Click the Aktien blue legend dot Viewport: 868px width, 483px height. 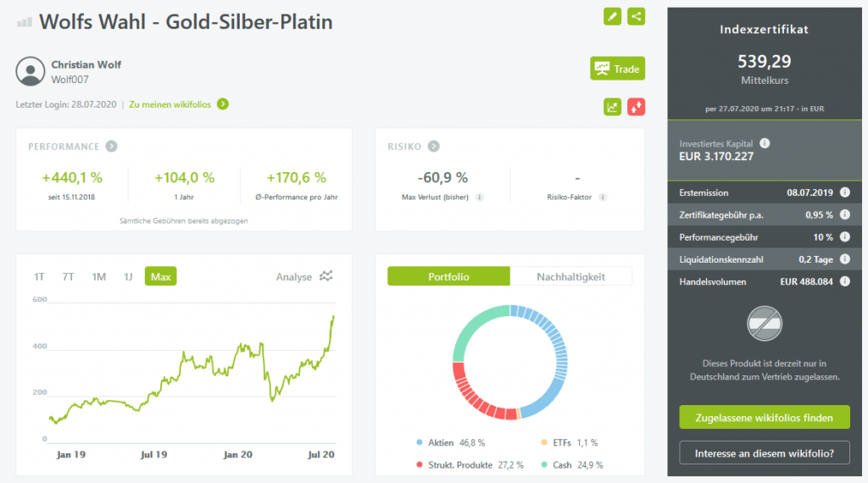pyautogui.click(x=420, y=442)
